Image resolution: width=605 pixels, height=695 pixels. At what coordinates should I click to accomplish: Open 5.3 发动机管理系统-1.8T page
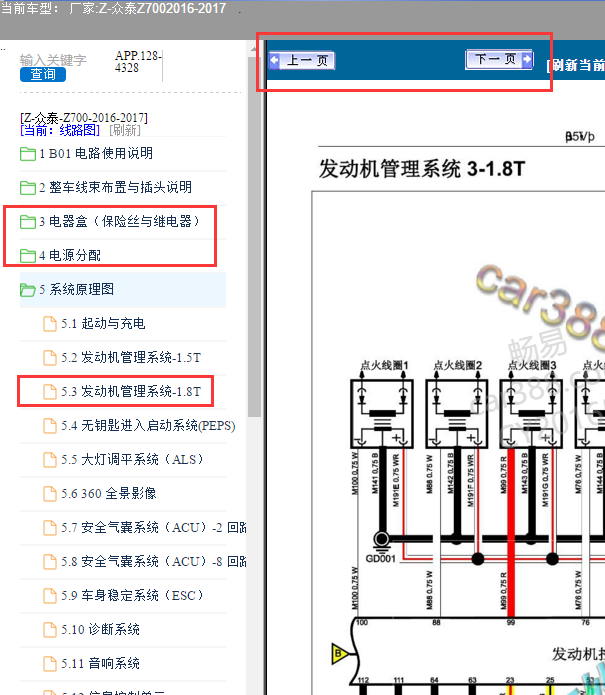point(131,392)
